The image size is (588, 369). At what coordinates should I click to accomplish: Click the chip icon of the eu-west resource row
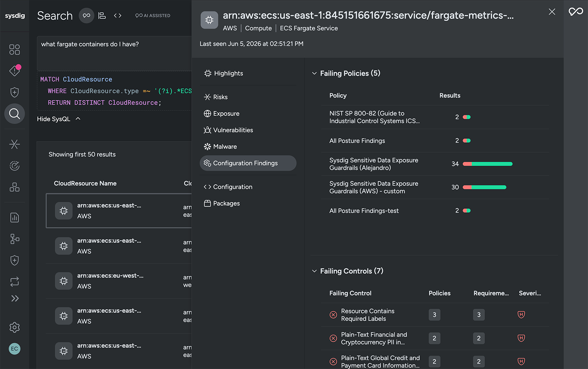64,281
